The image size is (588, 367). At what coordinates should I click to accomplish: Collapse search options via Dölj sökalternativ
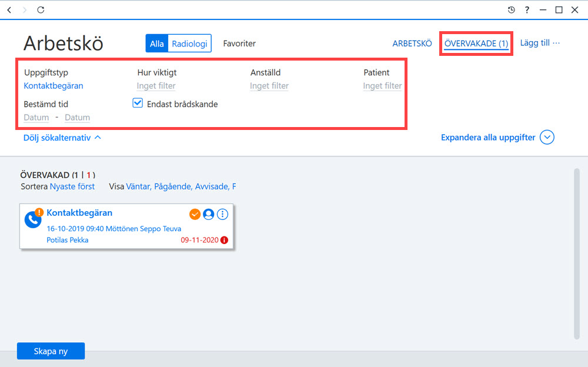pos(62,138)
